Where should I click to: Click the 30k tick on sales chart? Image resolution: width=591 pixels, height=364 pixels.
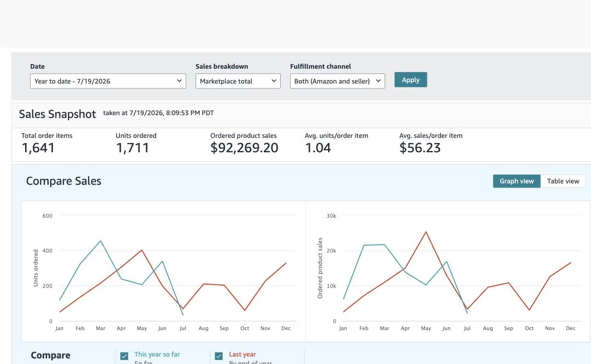331,216
